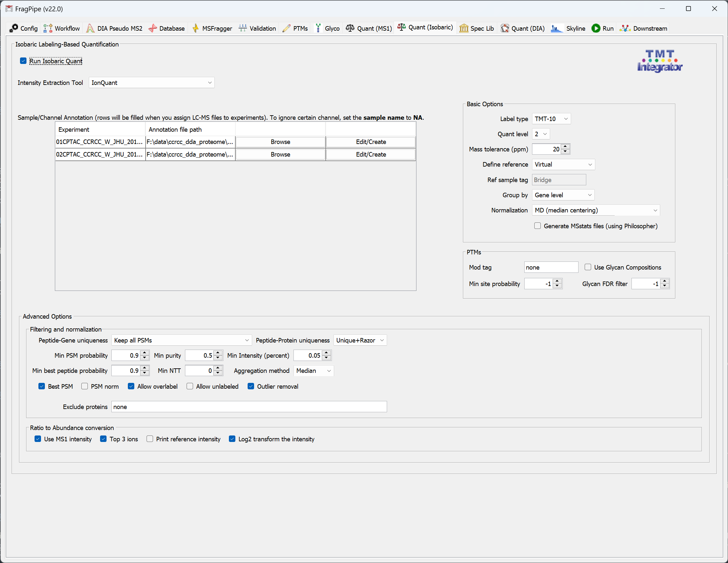The image size is (728, 563).
Task: Enable Generate MSstats files checkbox
Action: tap(537, 226)
